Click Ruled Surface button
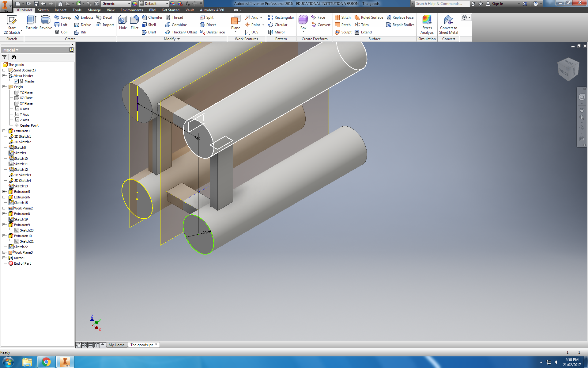The width and height of the screenshot is (588, 368). [x=369, y=17]
